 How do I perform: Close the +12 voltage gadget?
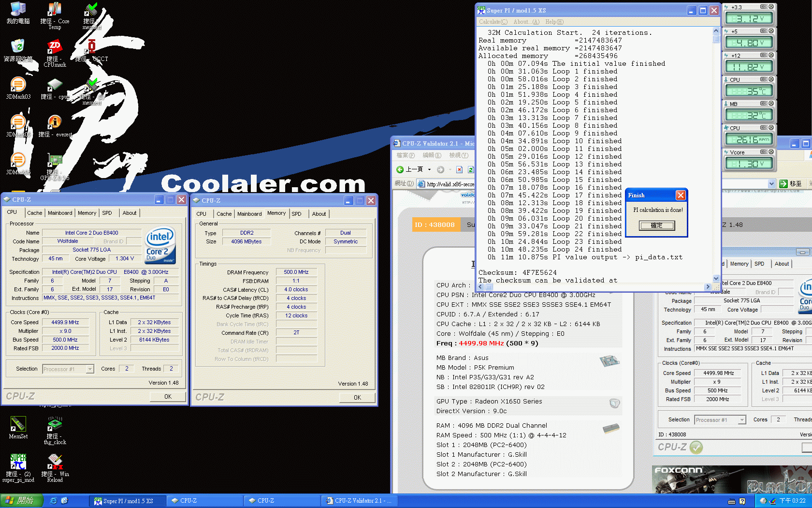(771, 55)
